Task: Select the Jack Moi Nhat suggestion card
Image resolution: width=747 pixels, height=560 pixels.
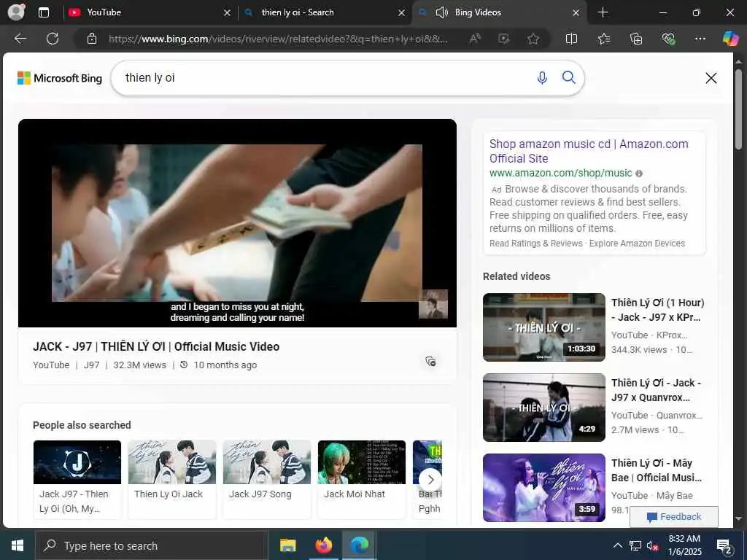Action: point(362,479)
